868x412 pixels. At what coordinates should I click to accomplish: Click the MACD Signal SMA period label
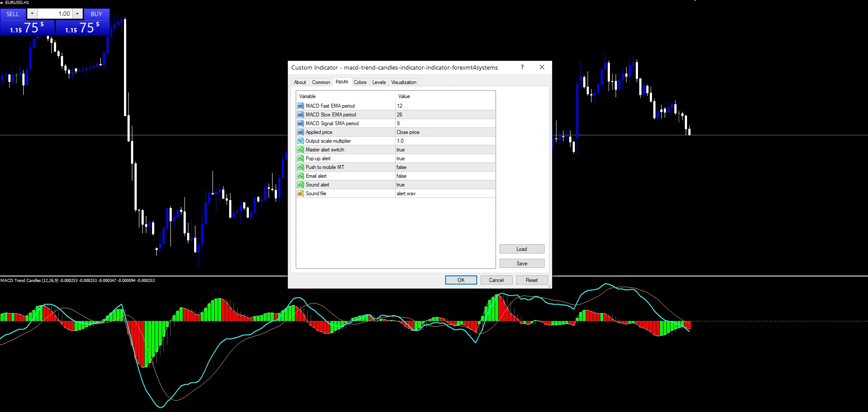332,123
